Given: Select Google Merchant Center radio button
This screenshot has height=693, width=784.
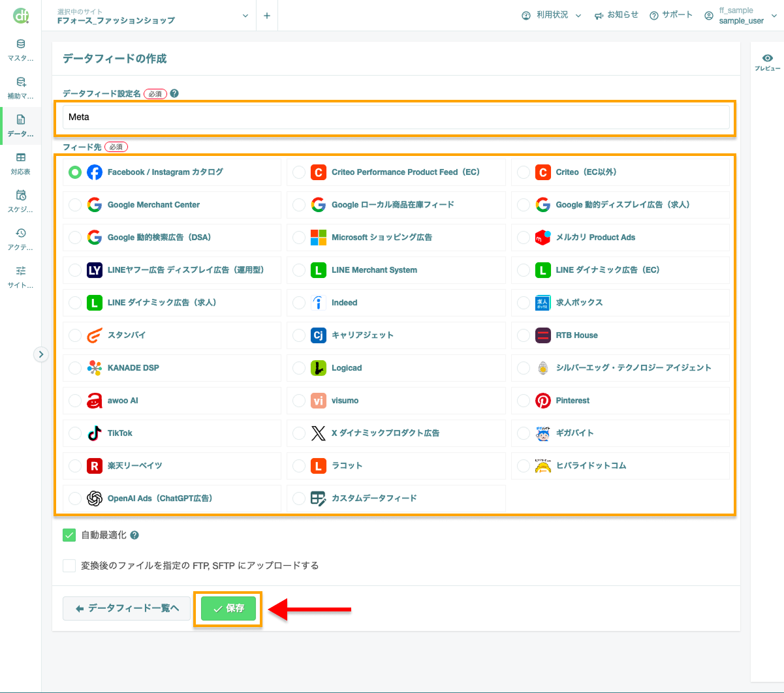Looking at the screenshot, I should (x=75, y=205).
